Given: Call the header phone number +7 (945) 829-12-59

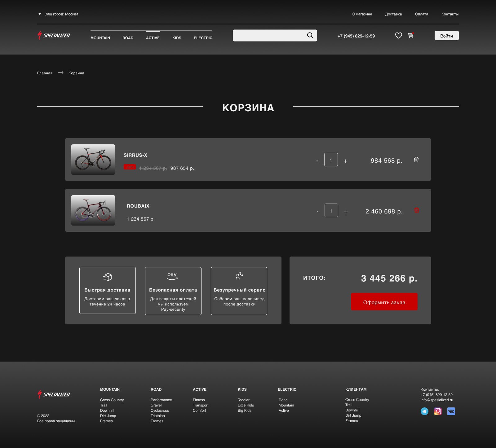Looking at the screenshot, I should pyautogui.click(x=356, y=36).
